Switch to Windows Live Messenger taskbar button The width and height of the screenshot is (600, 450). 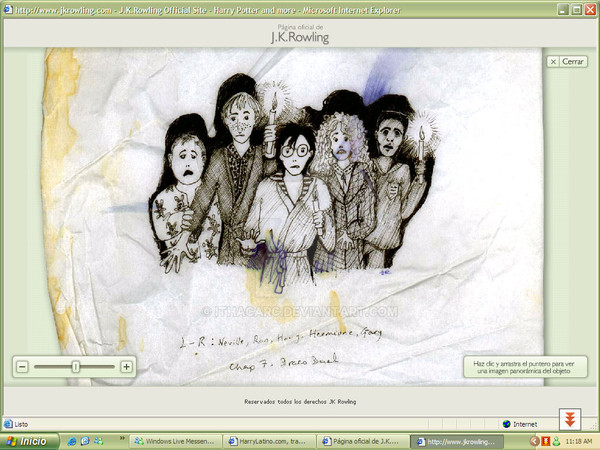pos(176,442)
